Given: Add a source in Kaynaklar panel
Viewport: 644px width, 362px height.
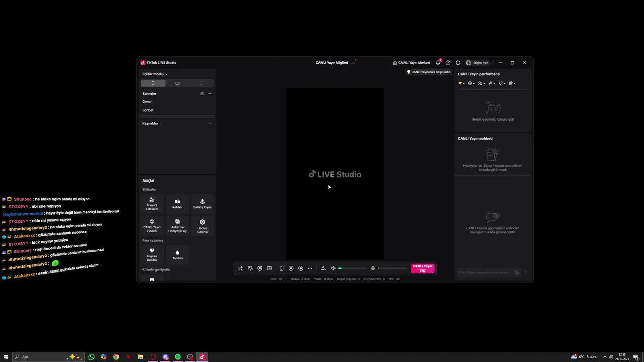Looking at the screenshot, I should (x=210, y=123).
